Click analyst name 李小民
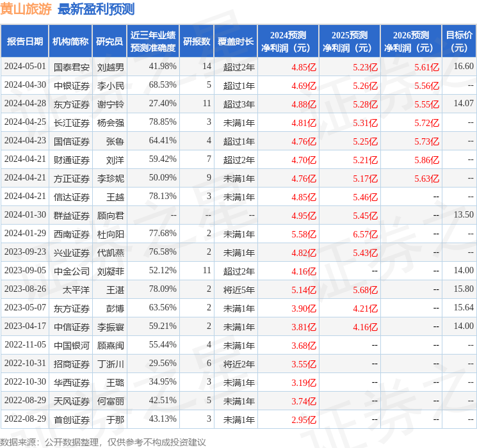477x448 pixels. [x=110, y=86]
